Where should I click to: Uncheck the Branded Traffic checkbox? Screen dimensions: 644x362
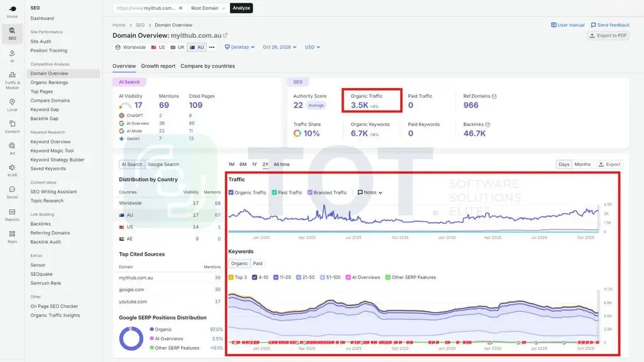[310, 192]
